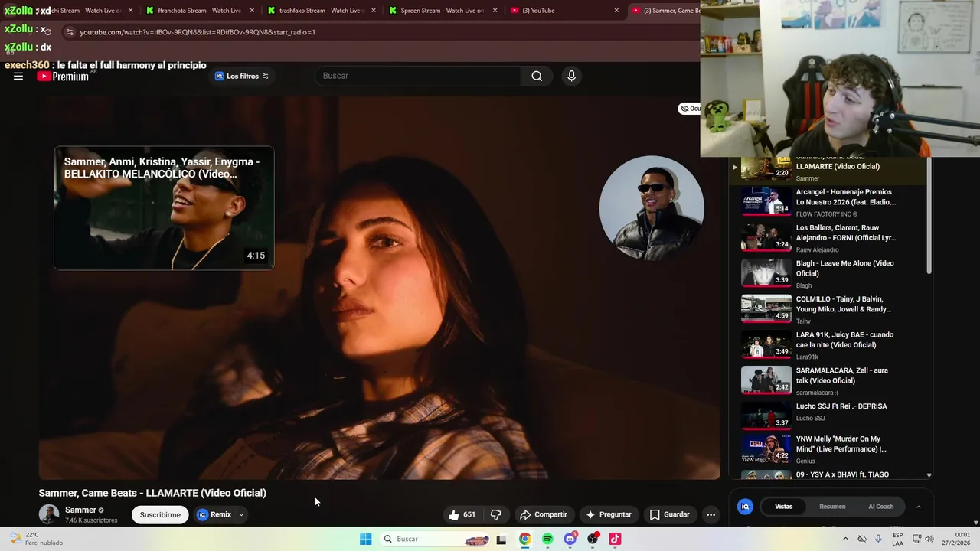
Task: Switch to the Resumen tab
Action: 832,507
